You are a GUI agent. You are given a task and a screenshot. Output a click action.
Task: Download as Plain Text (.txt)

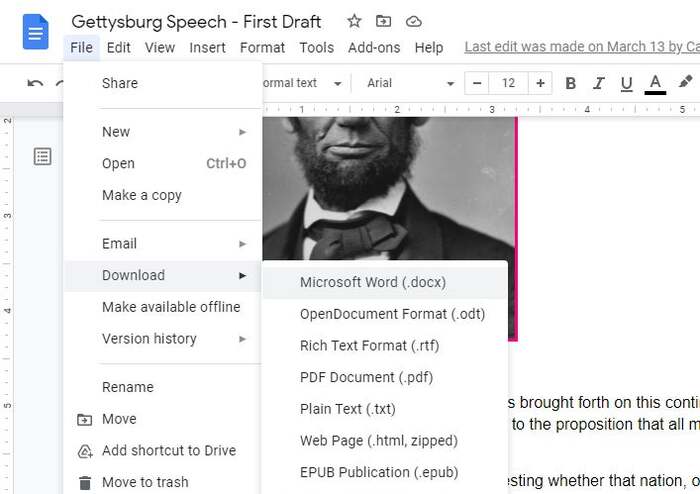[385, 409]
